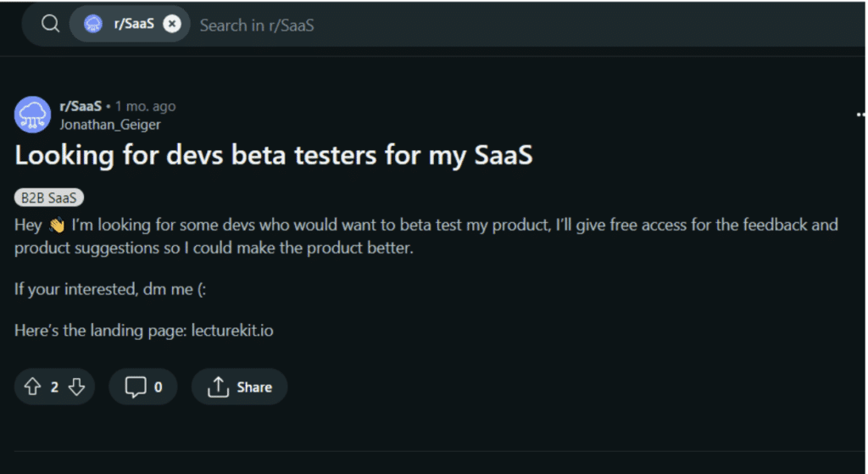The width and height of the screenshot is (868, 474).
Task: Remove the r/SaaS search filter chip
Action: click(171, 25)
